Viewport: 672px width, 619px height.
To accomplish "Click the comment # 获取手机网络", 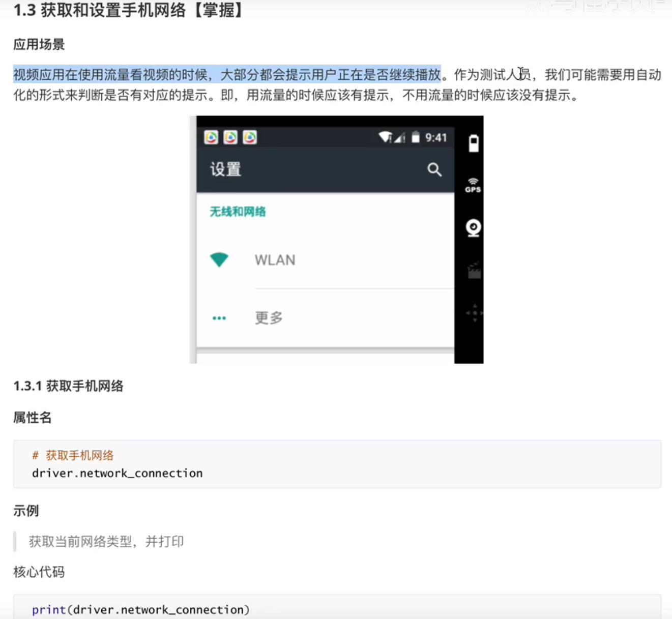I will click(x=73, y=455).
